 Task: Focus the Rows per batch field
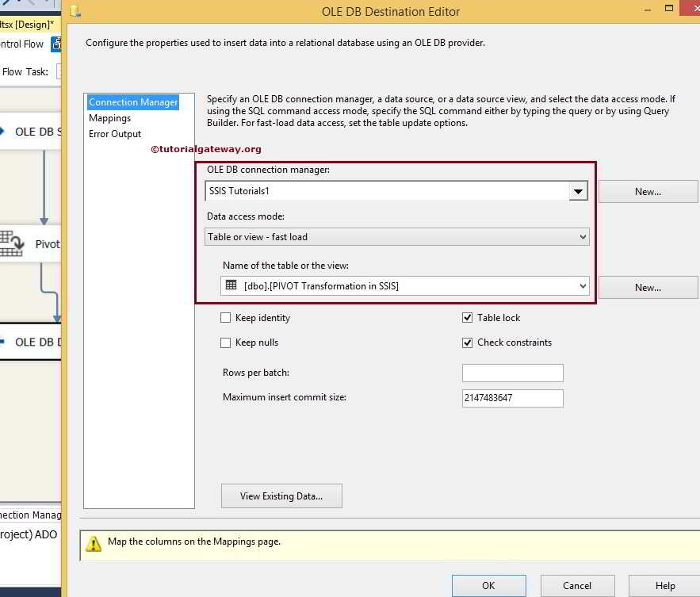512,373
